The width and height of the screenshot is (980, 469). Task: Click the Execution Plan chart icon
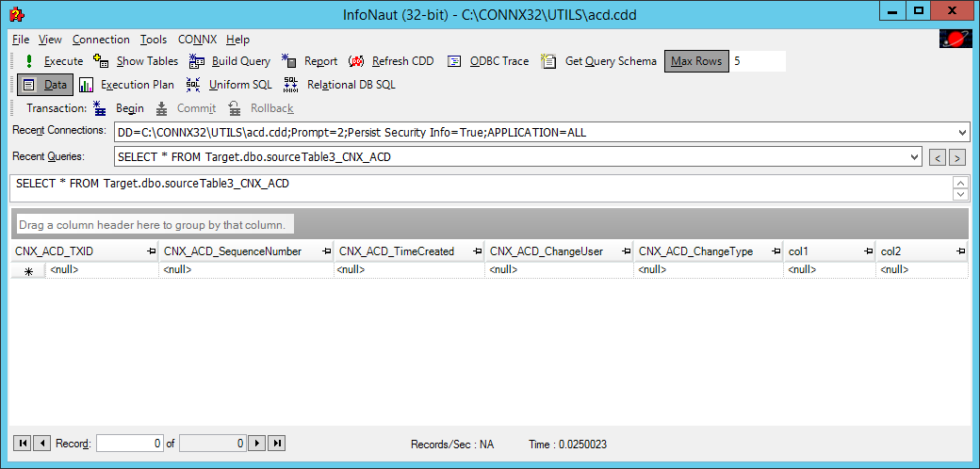click(87, 85)
